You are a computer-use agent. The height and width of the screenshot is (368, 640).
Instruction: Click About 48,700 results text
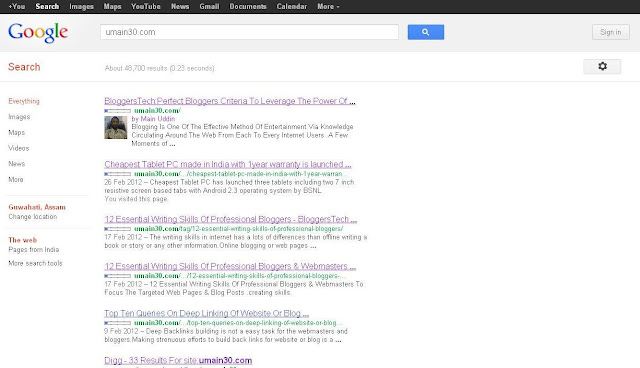159,68
